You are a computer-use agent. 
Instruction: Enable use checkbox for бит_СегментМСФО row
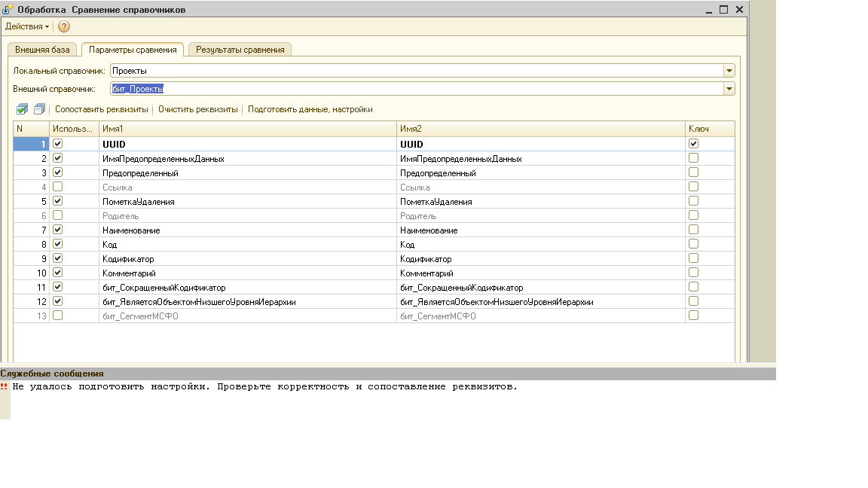pos(57,316)
